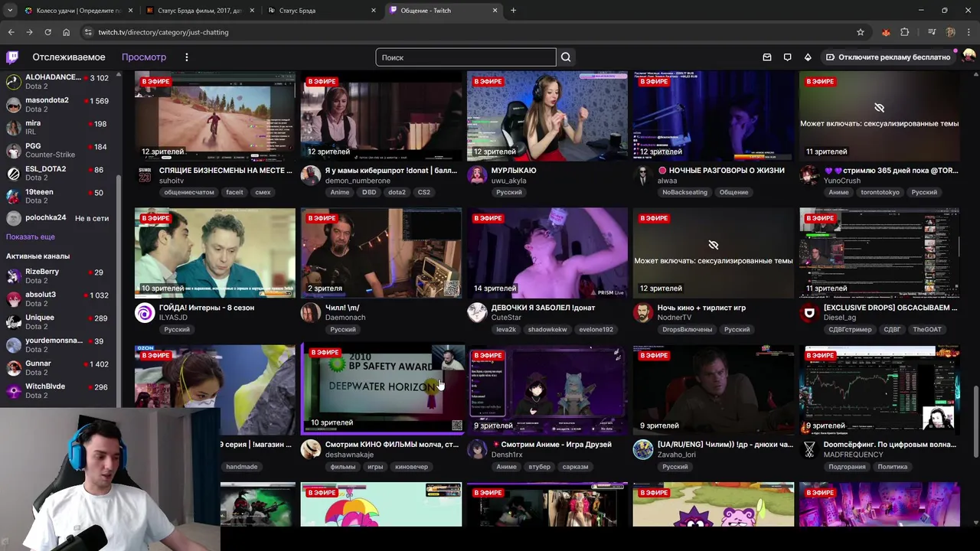Click the alwaa channel avatar
The height and width of the screenshot is (551, 980).
pyautogui.click(x=643, y=175)
